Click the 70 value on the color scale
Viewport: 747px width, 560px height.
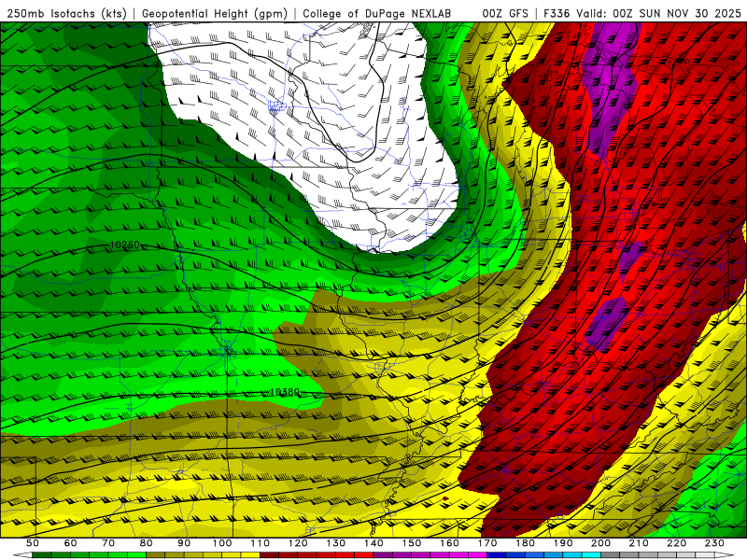tap(108, 543)
